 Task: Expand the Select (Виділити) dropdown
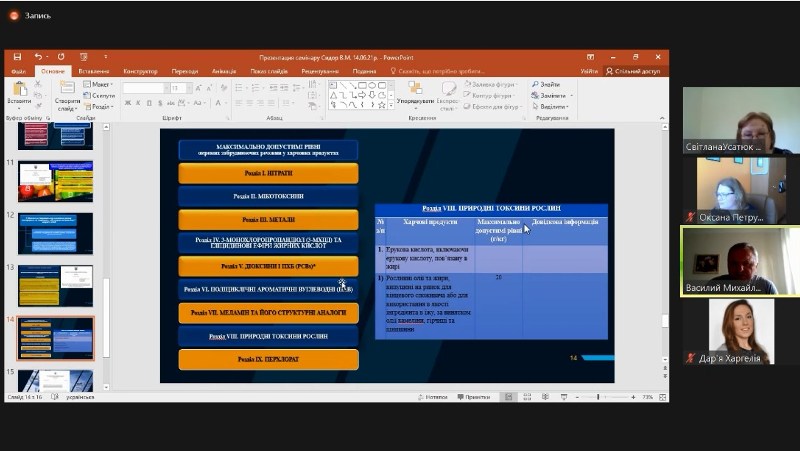pyautogui.click(x=551, y=106)
